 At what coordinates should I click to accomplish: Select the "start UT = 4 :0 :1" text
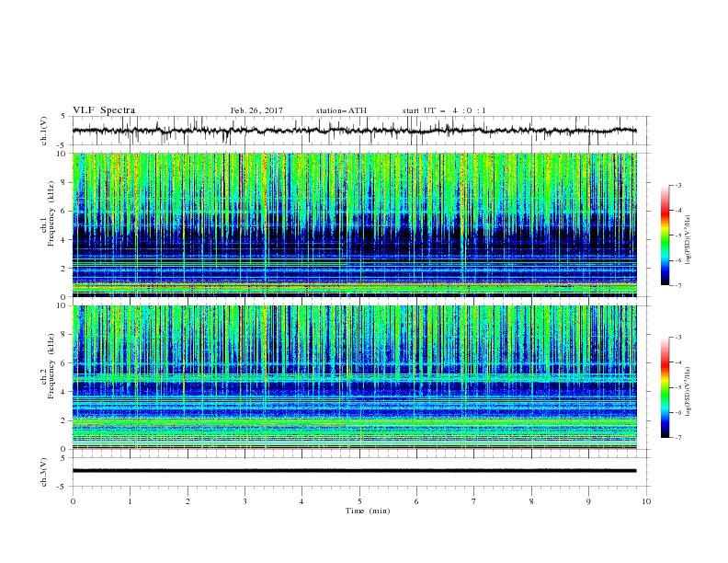tap(444, 110)
